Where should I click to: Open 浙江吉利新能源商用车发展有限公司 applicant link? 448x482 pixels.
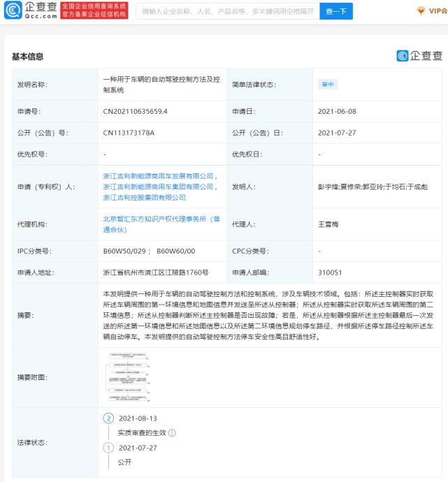[158, 176]
